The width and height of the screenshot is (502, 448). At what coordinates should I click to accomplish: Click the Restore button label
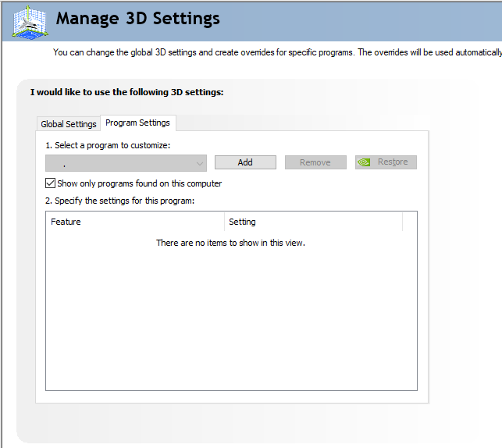pos(393,162)
